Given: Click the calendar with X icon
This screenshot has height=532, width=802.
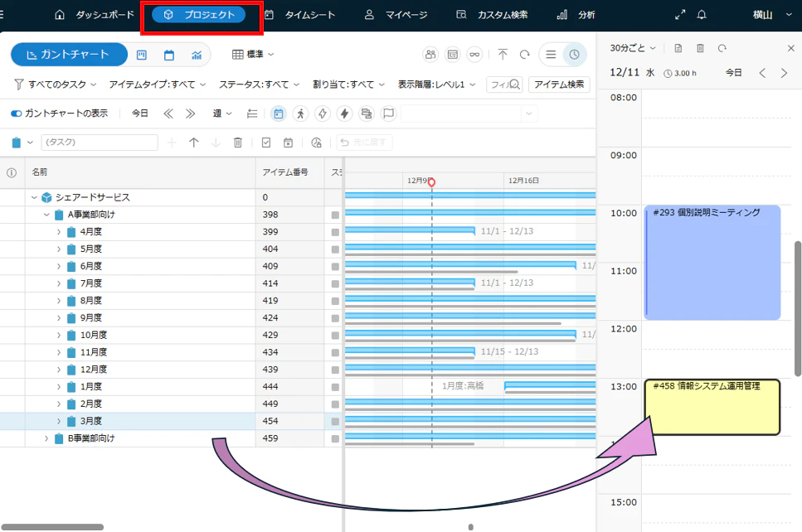Looking at the screenshot, I should (288, 143).
